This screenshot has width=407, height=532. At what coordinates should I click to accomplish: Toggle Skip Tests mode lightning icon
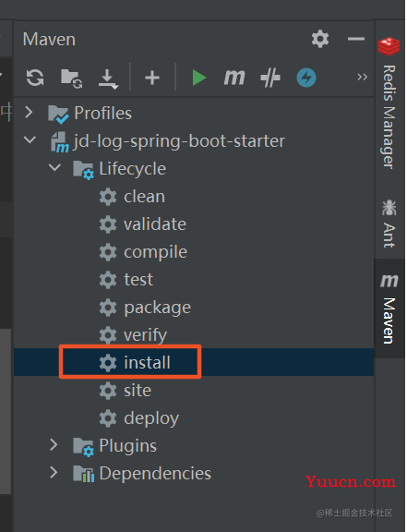tap(306, 78)
